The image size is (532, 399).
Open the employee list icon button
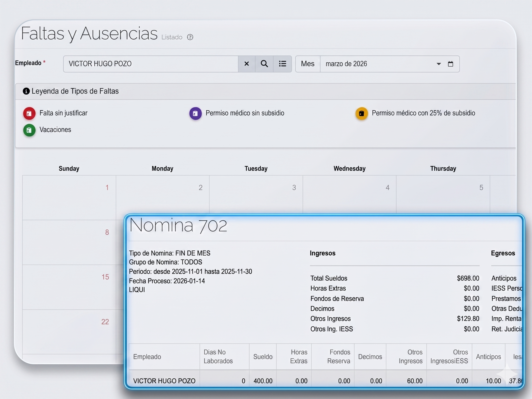tap(282, 64)
